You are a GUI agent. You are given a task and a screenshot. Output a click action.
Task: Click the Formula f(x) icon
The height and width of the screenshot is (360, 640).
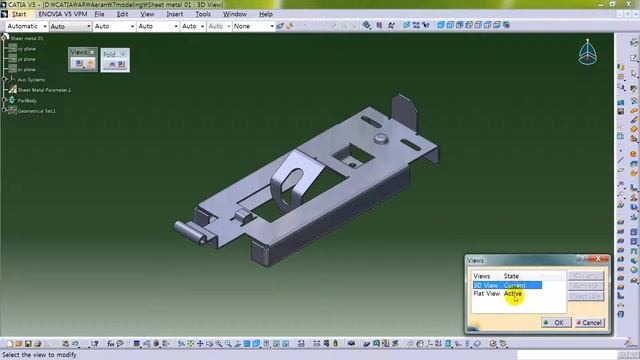111,344
